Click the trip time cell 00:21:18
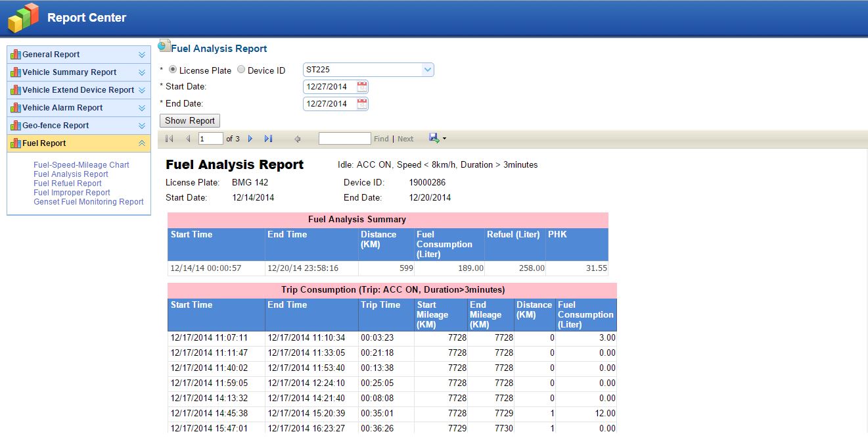The width and height of the screenshot is (868, 438). (x=377, y=353)
